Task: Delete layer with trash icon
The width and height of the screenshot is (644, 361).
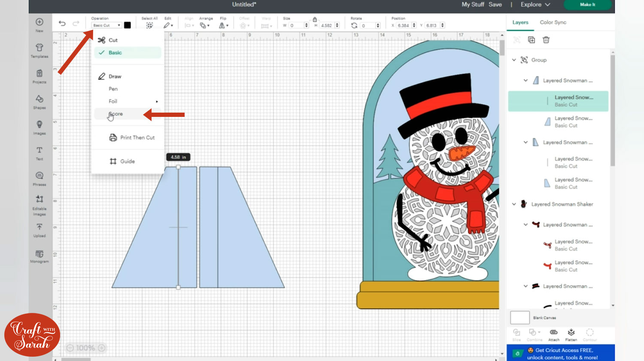Action: tap(546, 40)
